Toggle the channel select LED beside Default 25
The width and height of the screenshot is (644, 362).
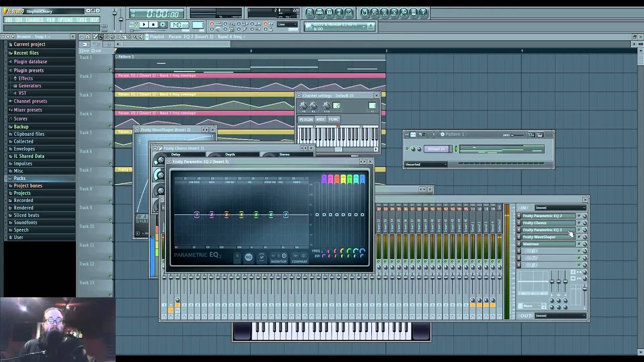coord(456,149)
